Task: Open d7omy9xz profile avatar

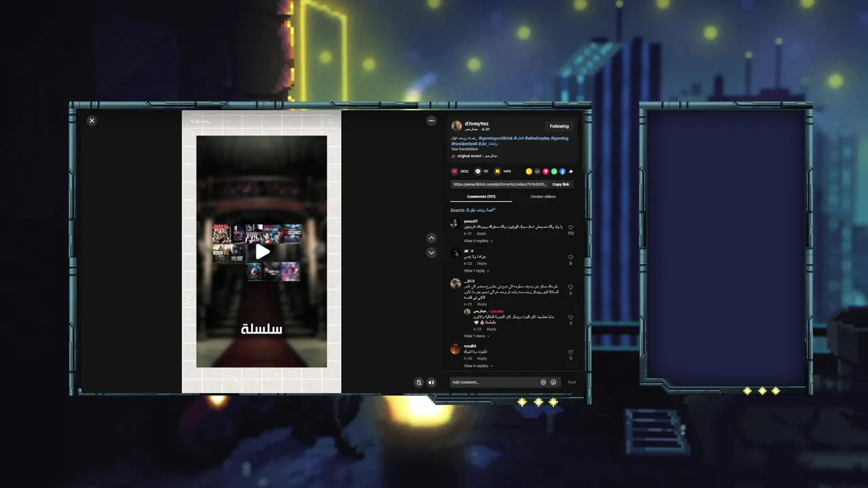Action: [456, 126]
